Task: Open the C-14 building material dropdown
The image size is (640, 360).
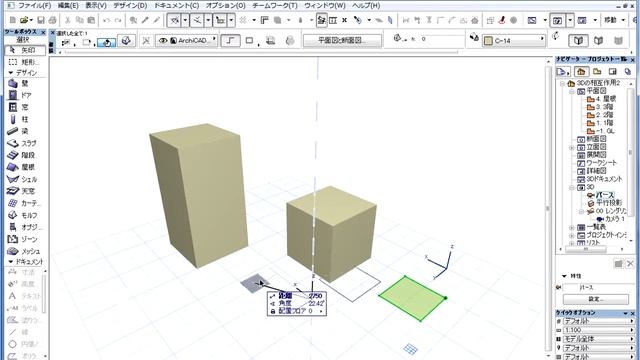Action: 514,40
